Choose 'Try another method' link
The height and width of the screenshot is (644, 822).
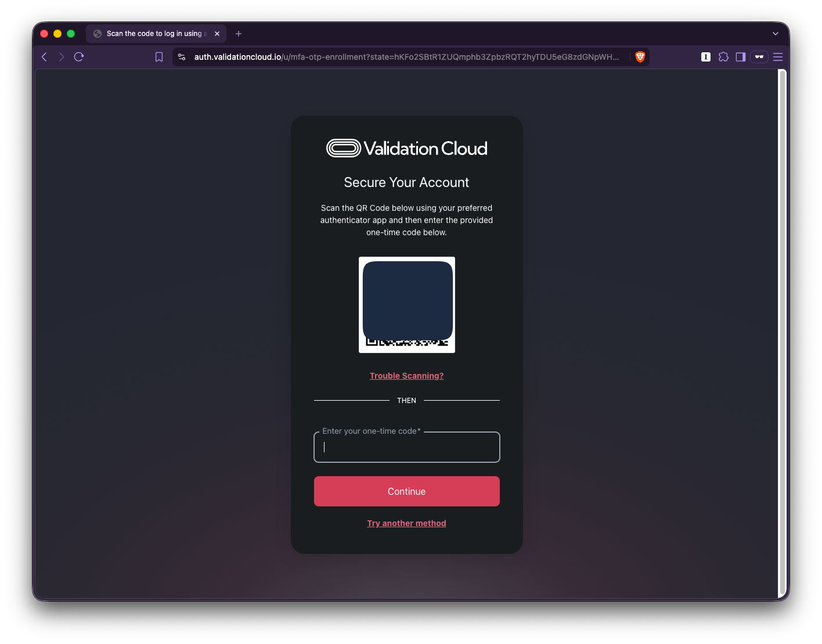(407, 523)
